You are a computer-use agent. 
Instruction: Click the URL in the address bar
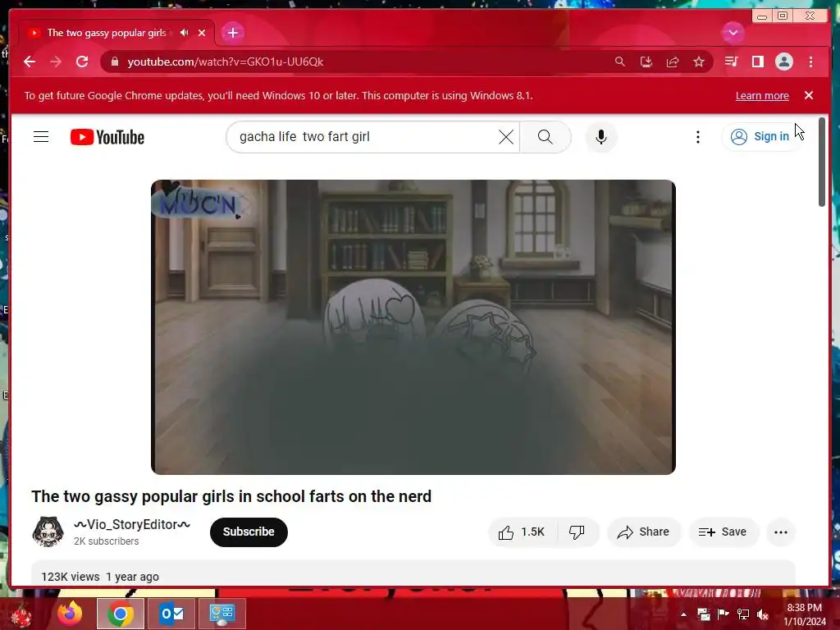226,62
